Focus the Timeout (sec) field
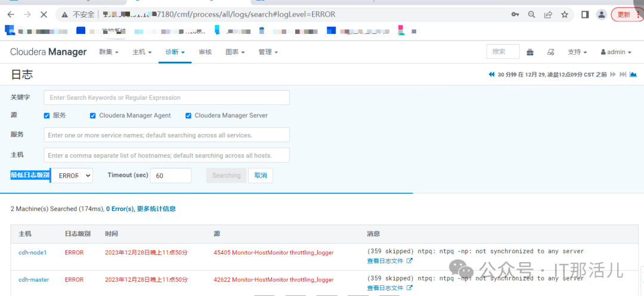The width and height of the screenshot is (644, 296). [171, 176]
